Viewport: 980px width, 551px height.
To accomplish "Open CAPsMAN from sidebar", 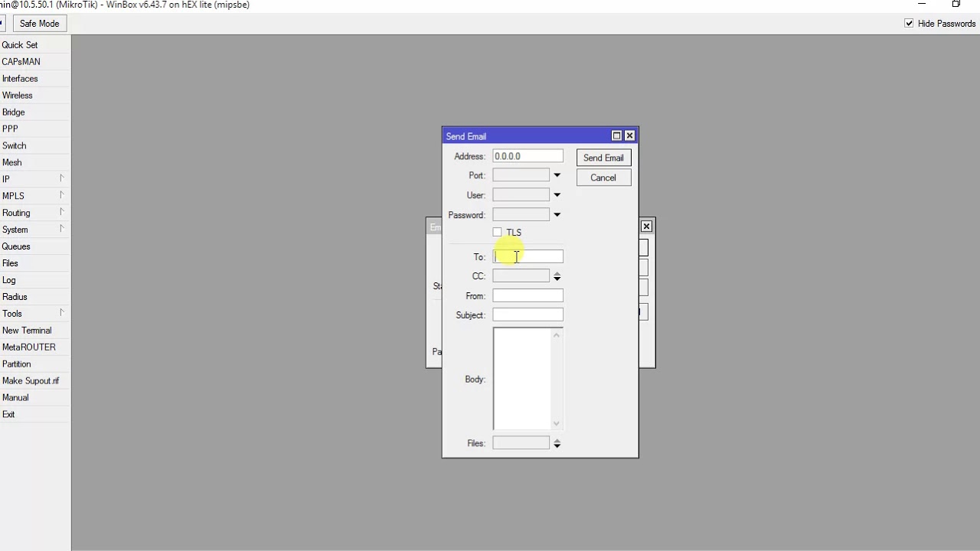I will [x=21, y=62].
